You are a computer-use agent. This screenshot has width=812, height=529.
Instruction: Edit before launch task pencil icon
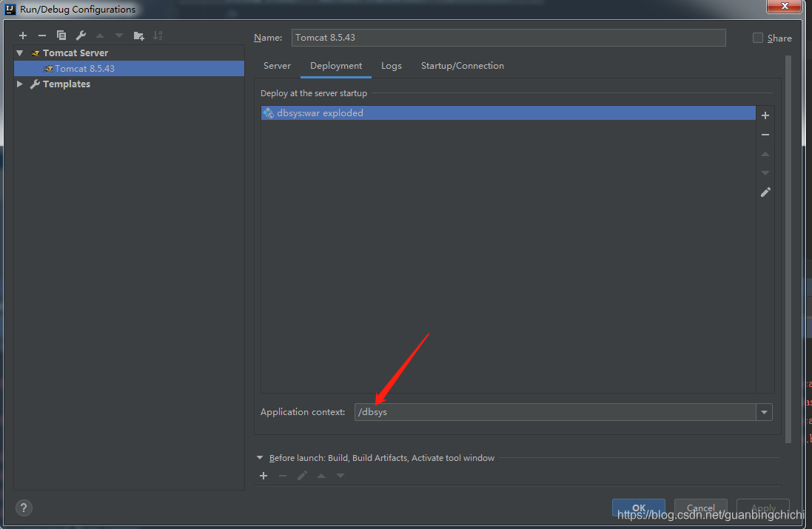tap(302, 475)
